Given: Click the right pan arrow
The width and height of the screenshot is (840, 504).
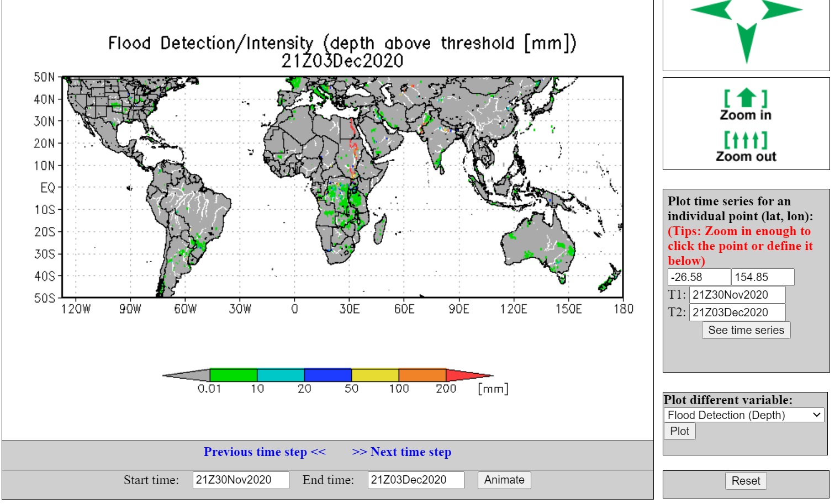Looking at the screenshot, I should [780, 10].
